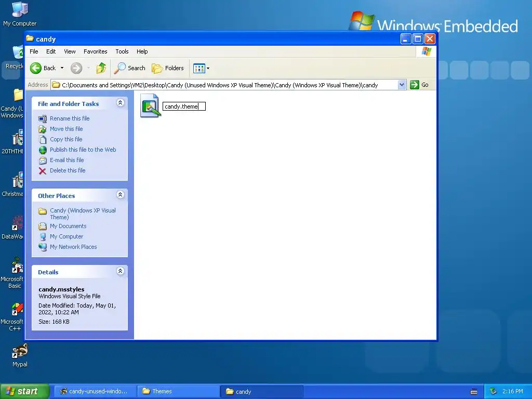Click the 2:16 PM clock
The height and width of the screenshot is (399, 532).
pyautogui.click(x=513, y=392)
